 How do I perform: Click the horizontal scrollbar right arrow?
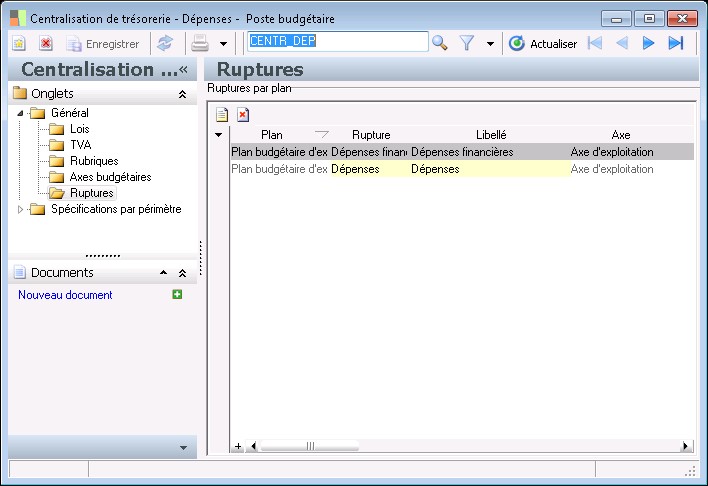686,446
